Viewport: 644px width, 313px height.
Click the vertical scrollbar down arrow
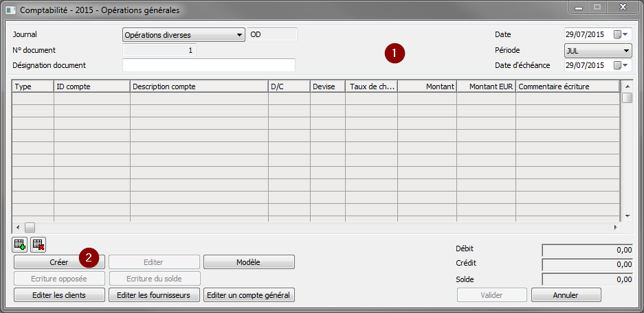tap(625, 216)
